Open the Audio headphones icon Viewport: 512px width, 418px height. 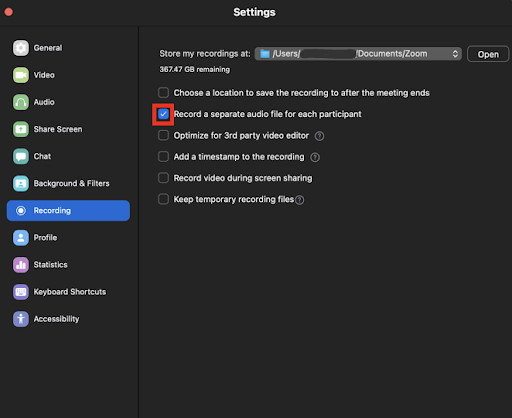[x=21, y=102]
